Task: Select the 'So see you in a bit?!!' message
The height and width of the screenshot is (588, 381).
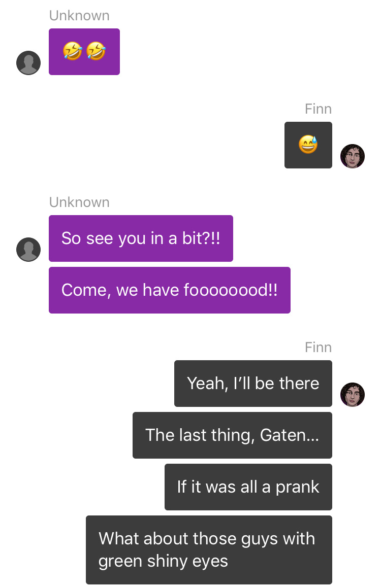Action: coord(141,238)
